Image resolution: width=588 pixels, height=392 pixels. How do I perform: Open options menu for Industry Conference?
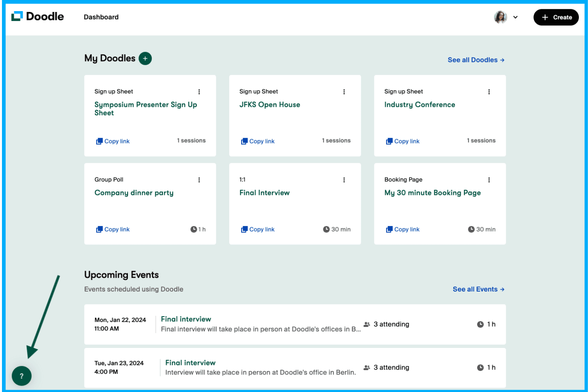(x=489, y=92)
